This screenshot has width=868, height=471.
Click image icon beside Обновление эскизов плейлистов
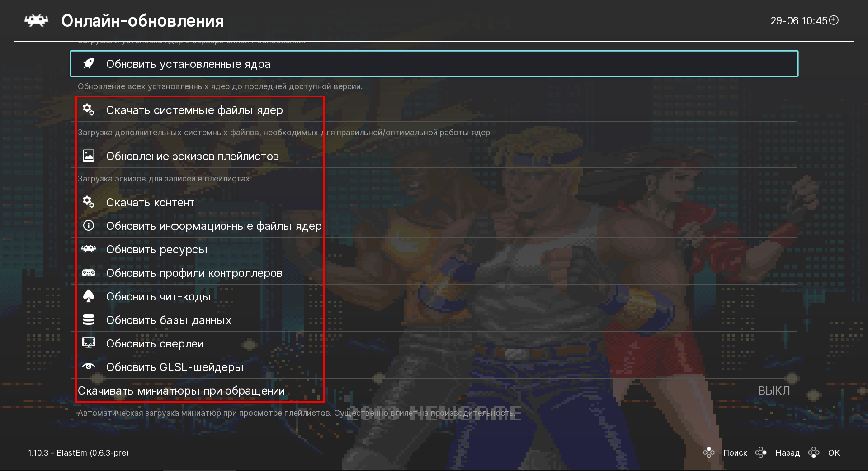[89, 156]
